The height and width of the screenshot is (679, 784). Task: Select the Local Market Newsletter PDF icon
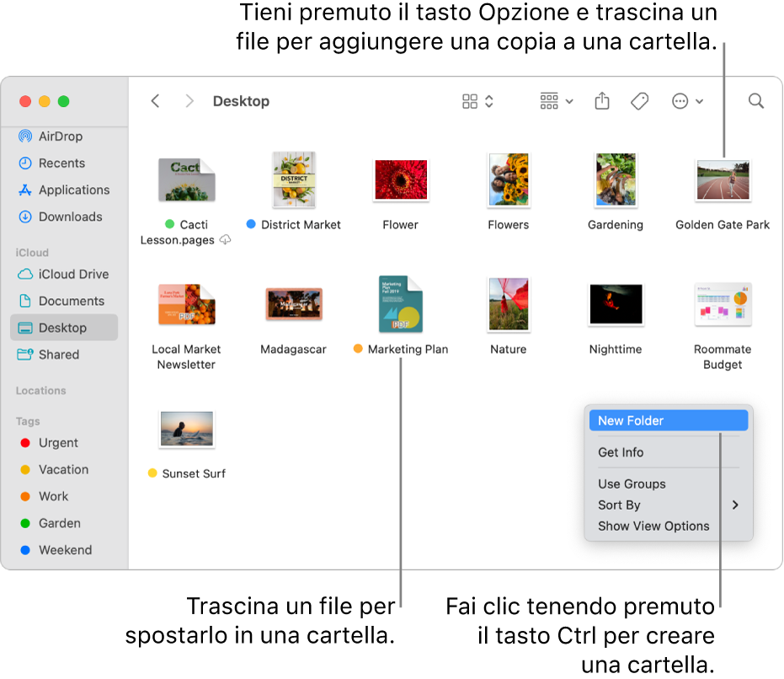187,304
